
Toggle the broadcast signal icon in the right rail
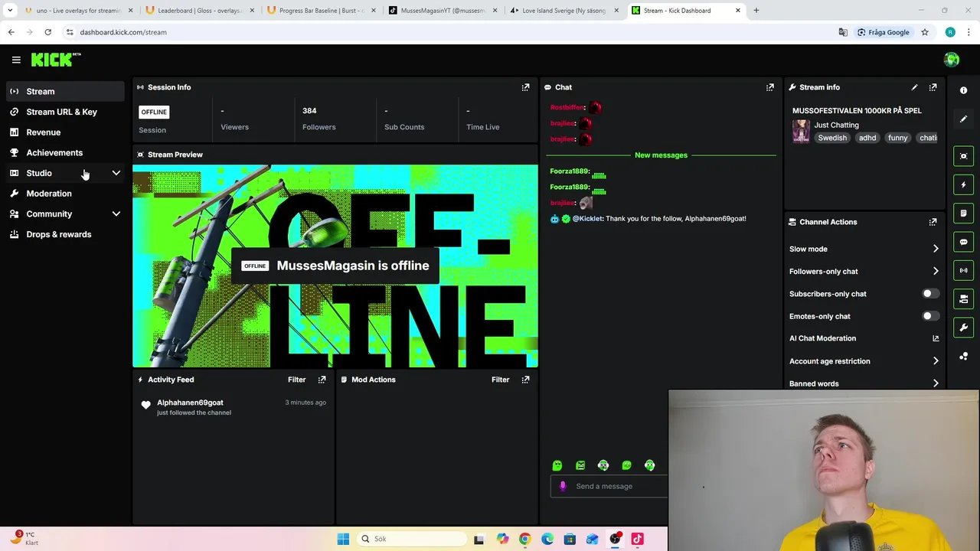963,270
